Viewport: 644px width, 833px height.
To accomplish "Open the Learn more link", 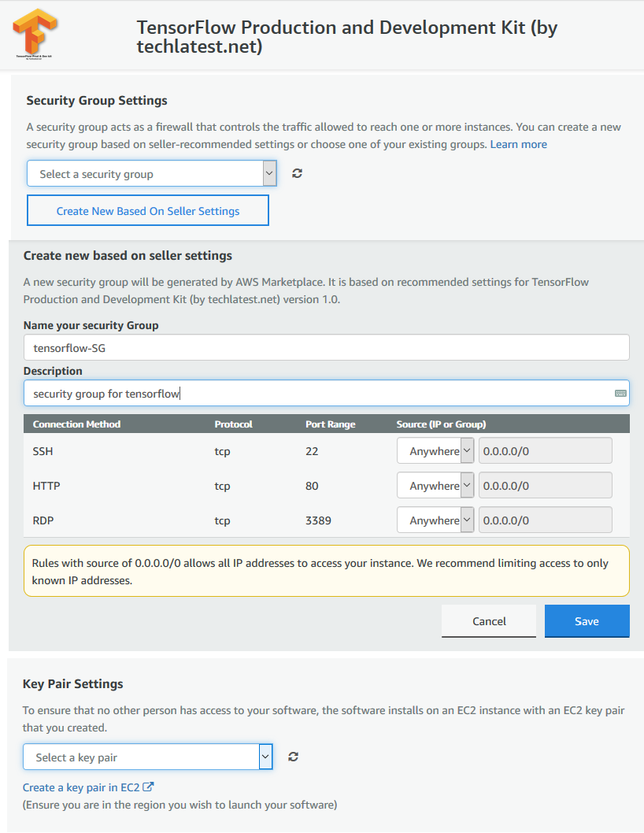I will (518, 145).
